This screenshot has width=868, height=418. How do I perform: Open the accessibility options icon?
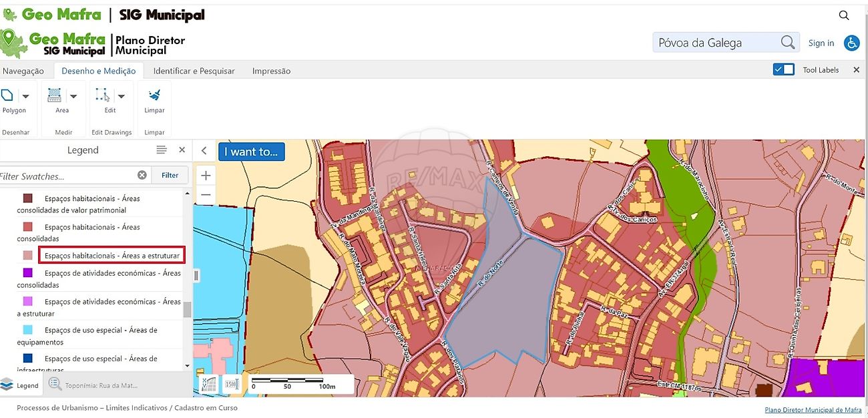click(851, 43)
